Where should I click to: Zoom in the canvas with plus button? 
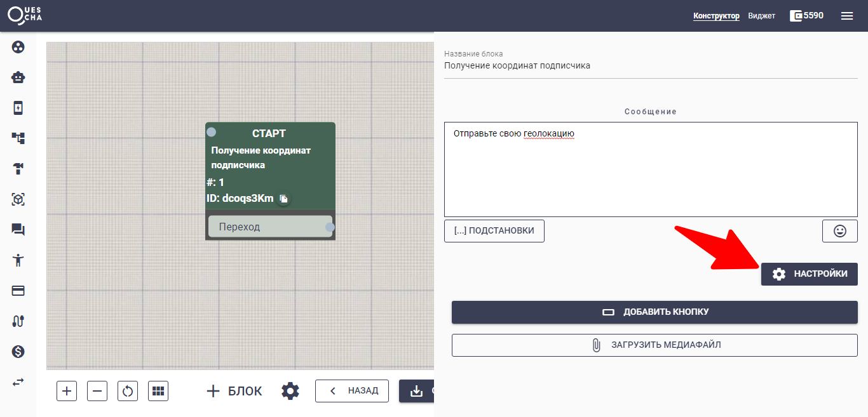point(67,391)
